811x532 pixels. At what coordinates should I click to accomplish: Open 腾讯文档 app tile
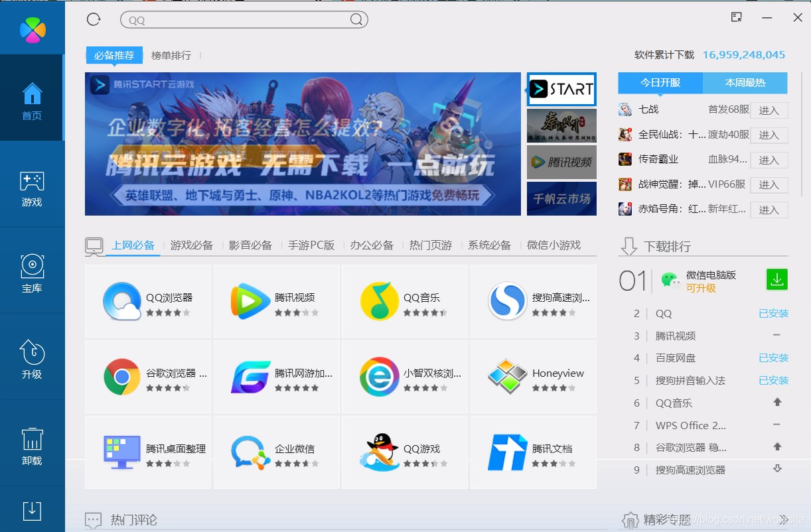pos(534,452)
